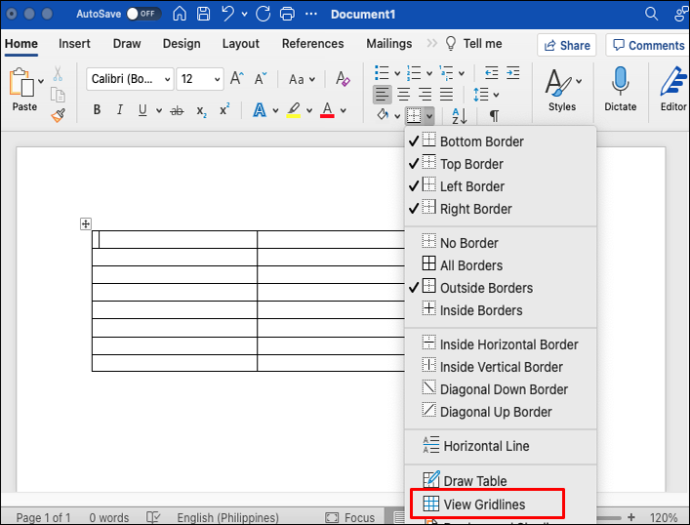Open the Styles gallery button
Image resolution: width=690 pixels, height=525 pixels.
tap(562, 89)
